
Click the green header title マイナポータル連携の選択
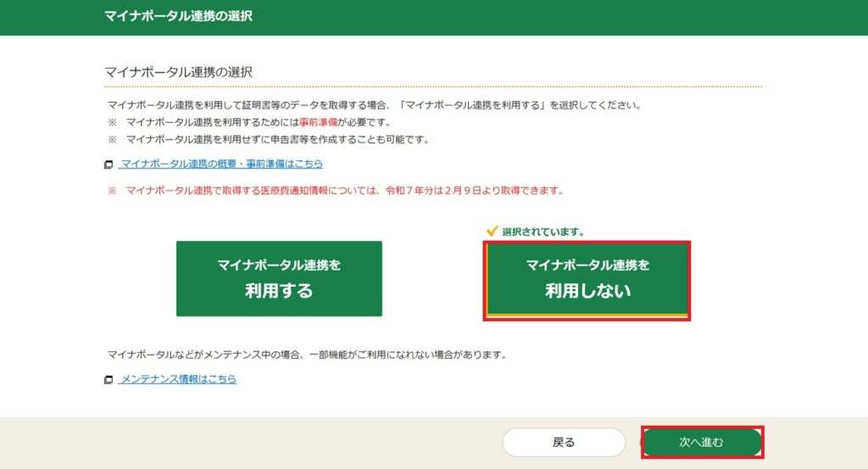point(178,16)
